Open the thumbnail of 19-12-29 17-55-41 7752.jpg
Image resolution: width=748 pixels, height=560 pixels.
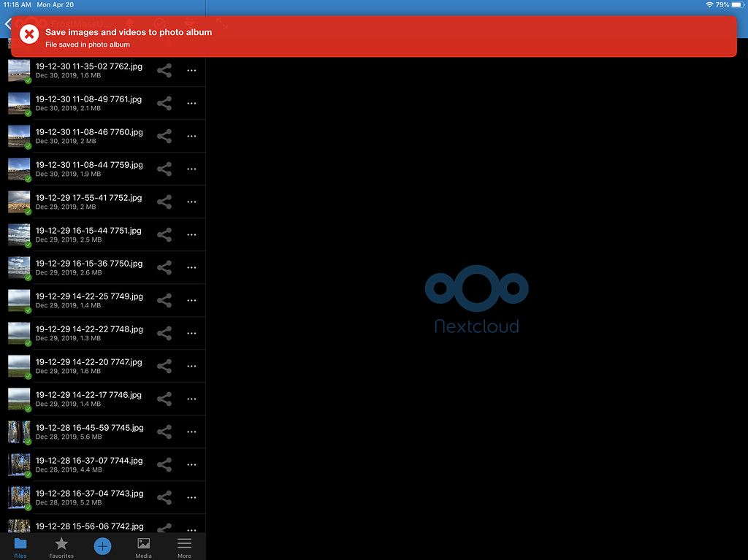[19, 202]
